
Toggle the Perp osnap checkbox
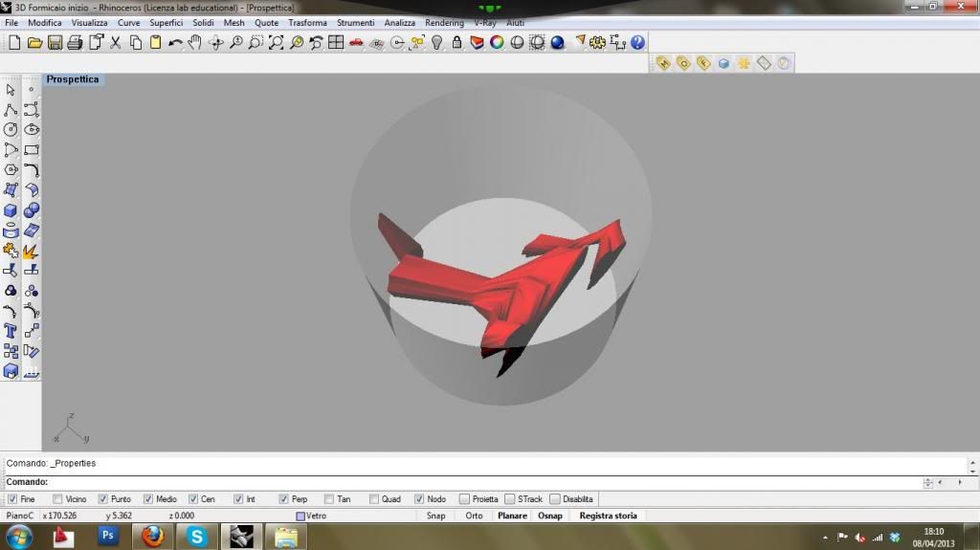coord(283,499)
